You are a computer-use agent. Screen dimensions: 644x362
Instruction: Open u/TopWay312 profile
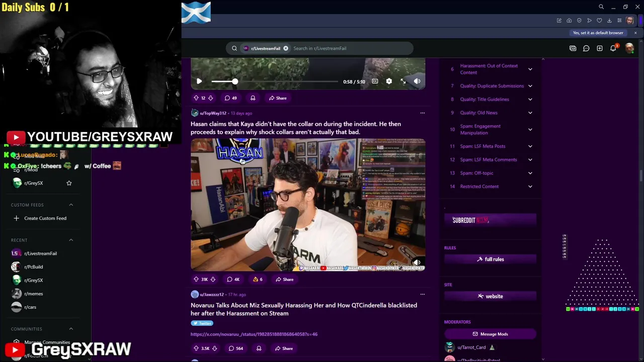click(213, 113)
